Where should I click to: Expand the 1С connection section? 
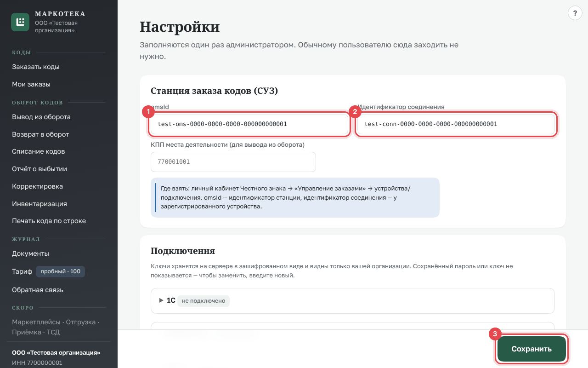(x=353, y=300)
